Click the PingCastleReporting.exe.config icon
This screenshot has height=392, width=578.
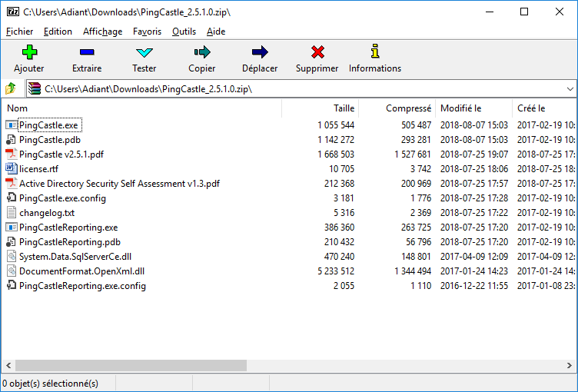(12, 285)
